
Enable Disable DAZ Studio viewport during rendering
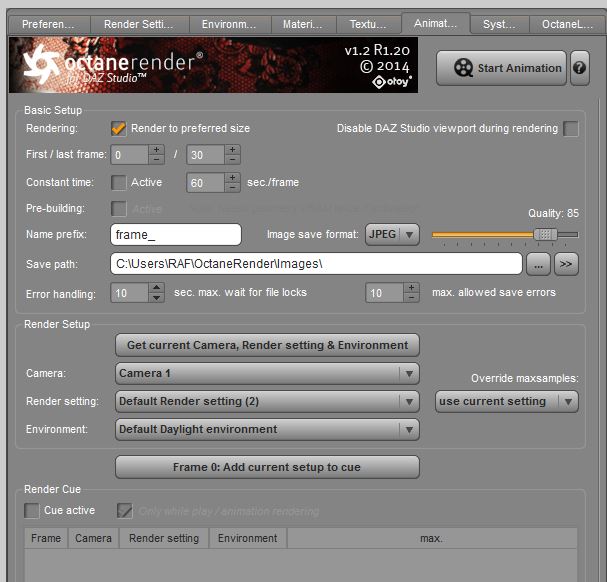click(571, 128)
